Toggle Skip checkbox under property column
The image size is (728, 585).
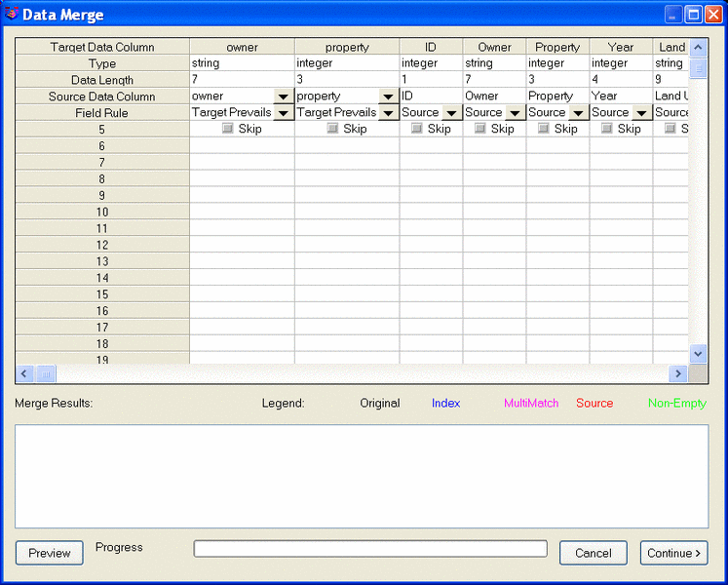click(x=332, y=129)
